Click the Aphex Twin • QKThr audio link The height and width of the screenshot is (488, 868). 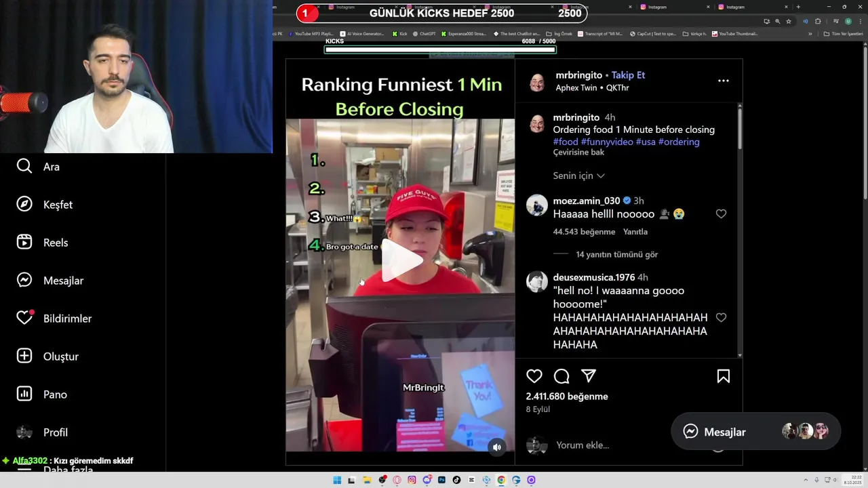click(x=592, y=88)
